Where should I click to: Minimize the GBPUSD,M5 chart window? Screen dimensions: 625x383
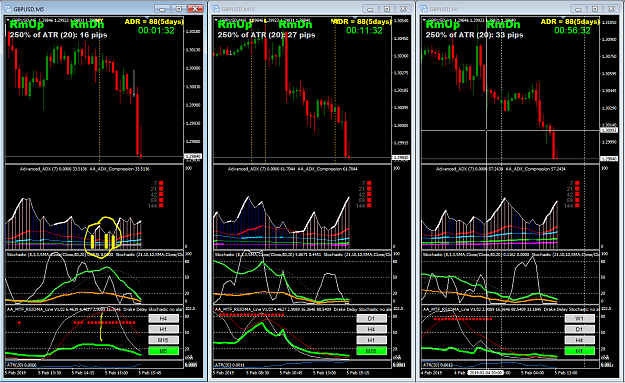click(x=162, y=9)
